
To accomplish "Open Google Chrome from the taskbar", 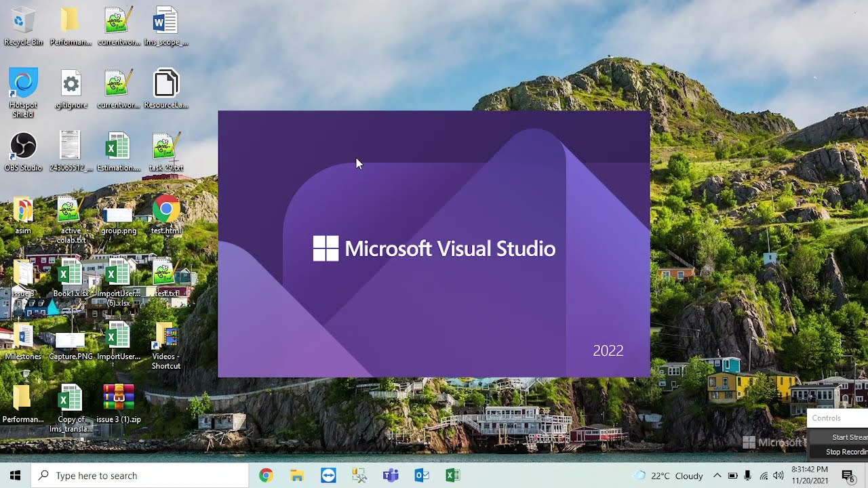I will tap(266, 475).
